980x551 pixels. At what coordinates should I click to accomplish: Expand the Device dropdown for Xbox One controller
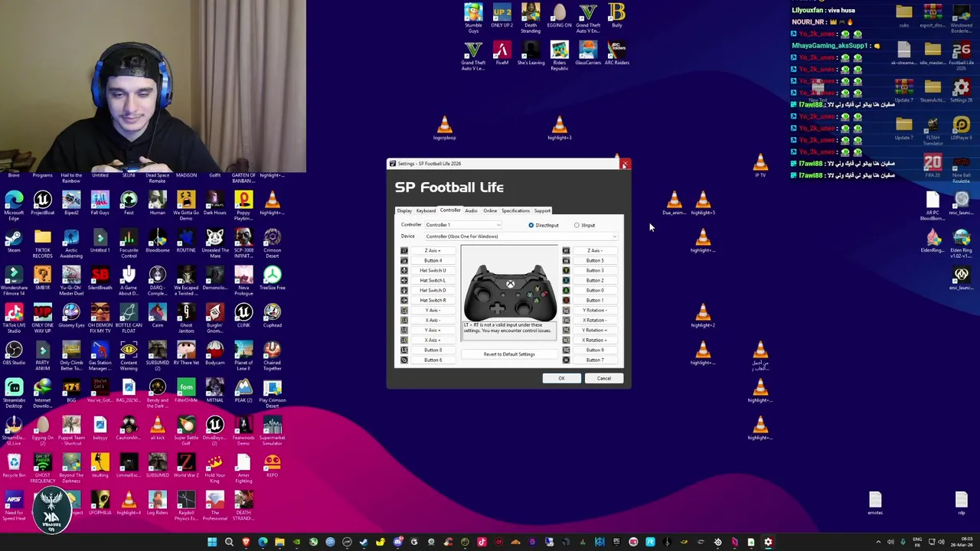tap(521, 236)
